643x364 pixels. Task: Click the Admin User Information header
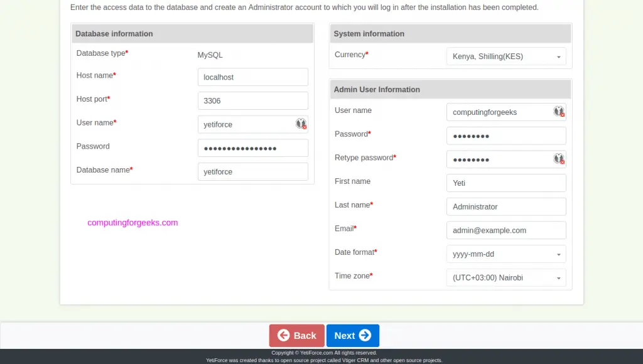coord(450,89)
